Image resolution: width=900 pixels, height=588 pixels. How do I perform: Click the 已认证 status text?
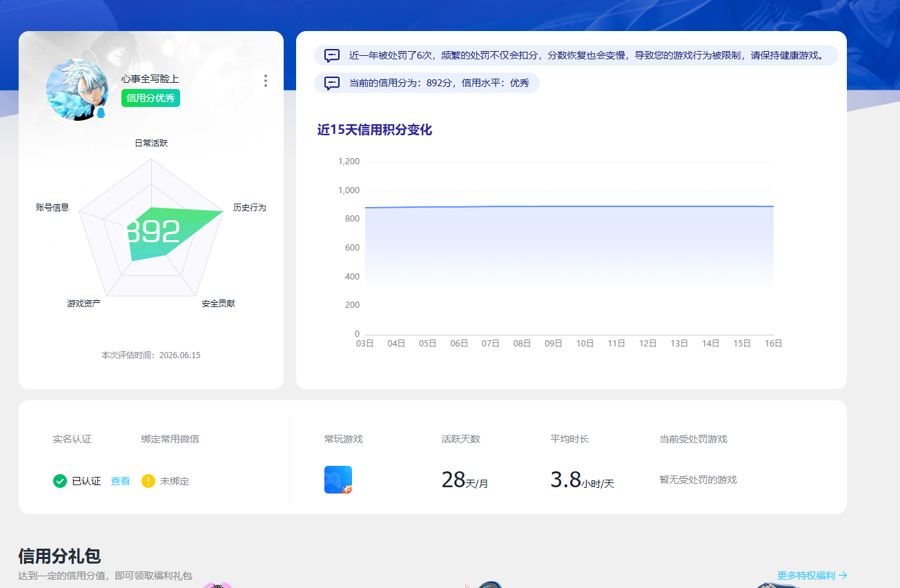pyautogui.click(x=86, y=481)
